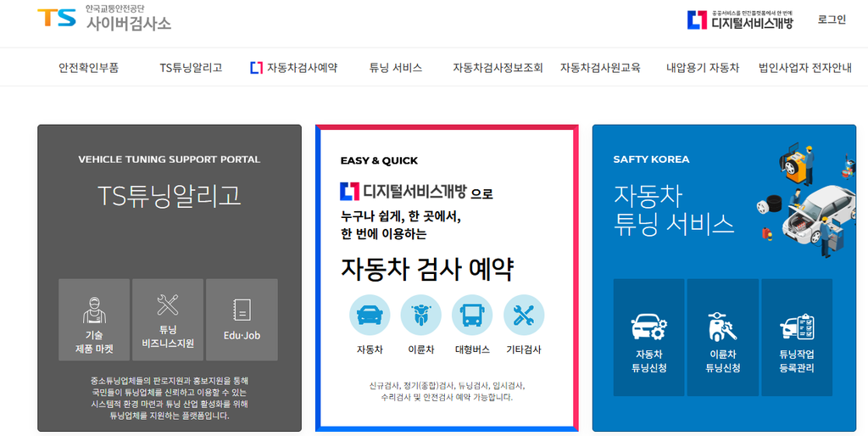Click the 대형버스 bus inspection icon
The height and width of the screenshot is (436, 868).
[x=472, y=315]
